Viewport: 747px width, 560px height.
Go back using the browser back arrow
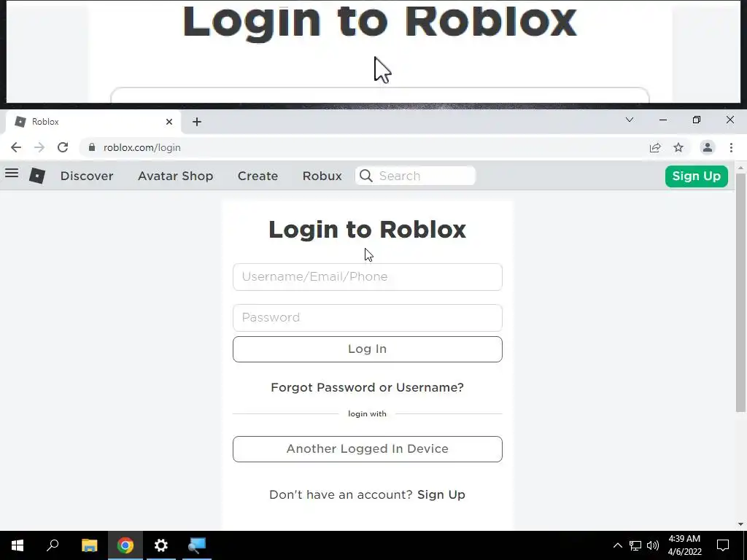(16, 147)
